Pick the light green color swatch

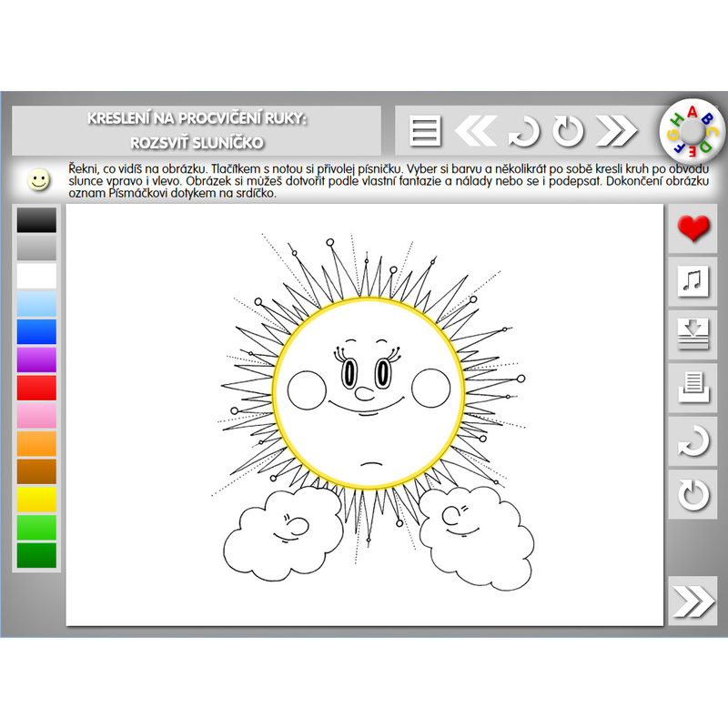(x=36, y=528)
